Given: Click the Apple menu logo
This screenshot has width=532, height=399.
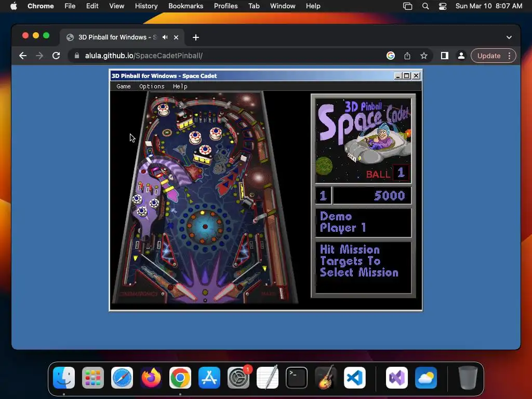Looking at the screenshot, I should click(14, 6).
